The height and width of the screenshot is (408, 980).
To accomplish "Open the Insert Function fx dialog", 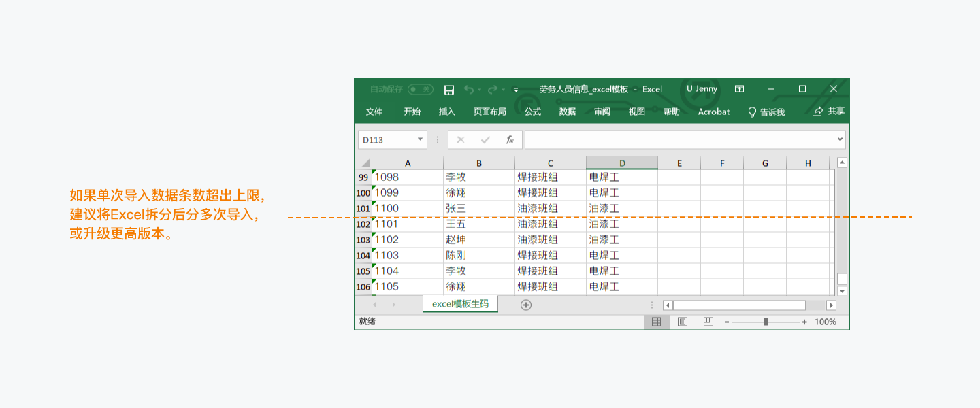I will (509, 140).
